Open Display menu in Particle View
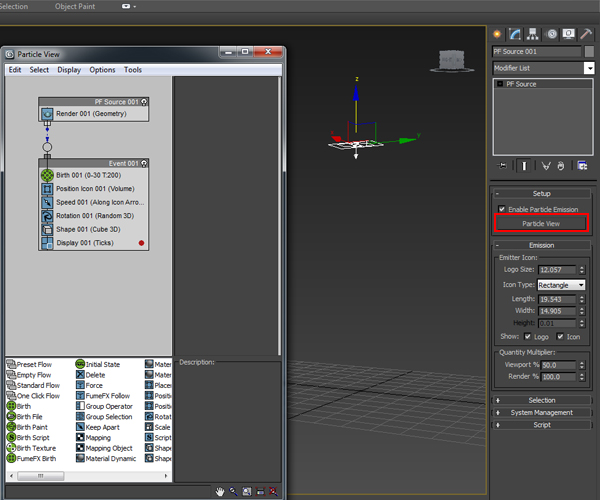600x500 pixels. [69, 70]
